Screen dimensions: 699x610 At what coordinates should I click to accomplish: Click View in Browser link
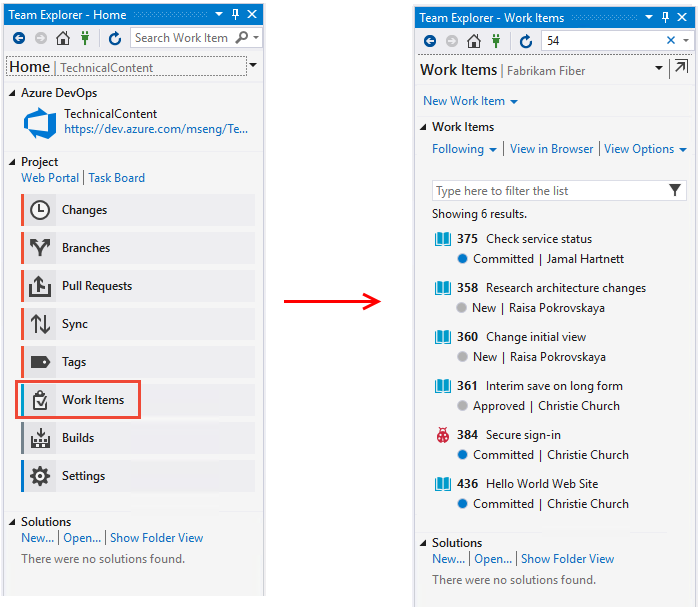point(551,149)
